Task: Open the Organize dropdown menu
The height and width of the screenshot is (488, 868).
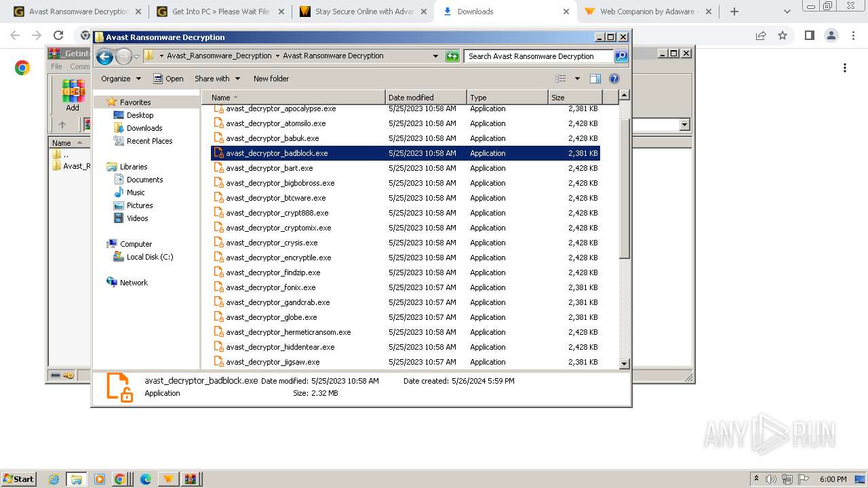Action: tap(121, 79)
